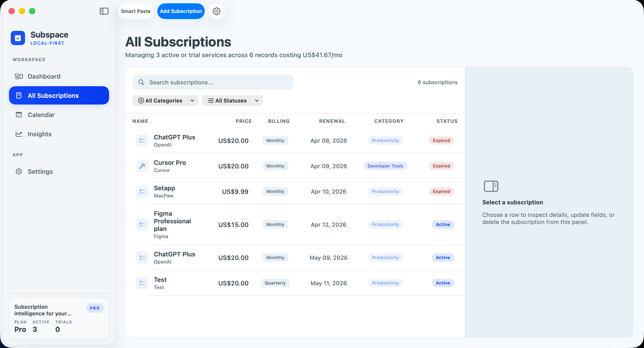Open the Dashboard view from the sidebar
Viewport: 644px width, 348px height.
tap(44, 76)
